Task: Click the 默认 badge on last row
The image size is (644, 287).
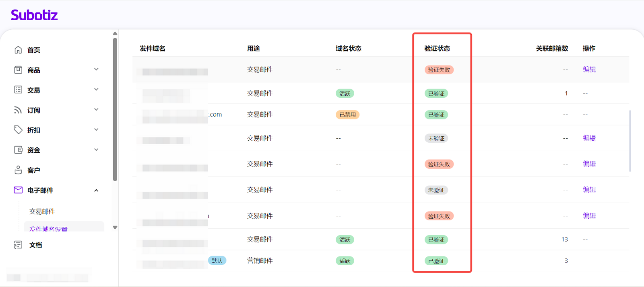Action: [x=217, y=260]
